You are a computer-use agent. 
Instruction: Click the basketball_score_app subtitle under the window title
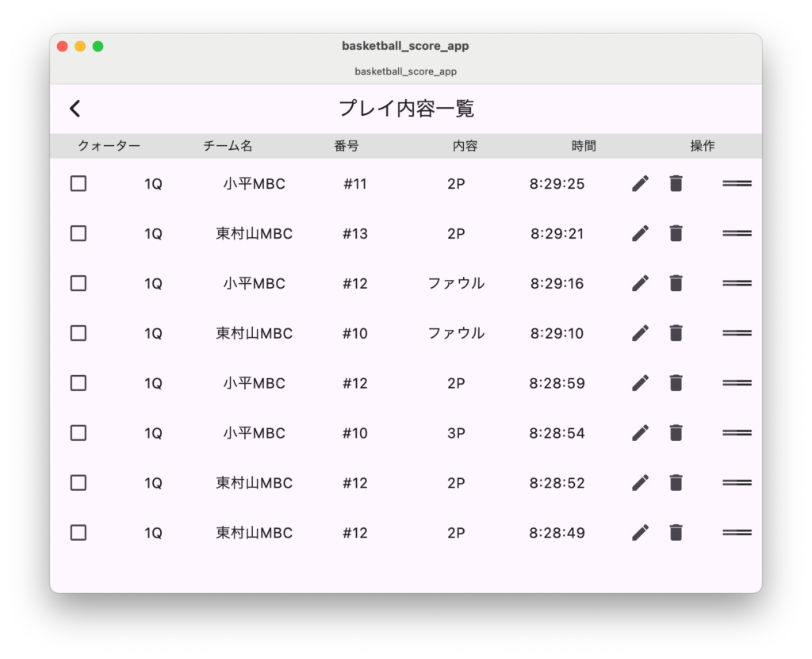pos(405,71)
